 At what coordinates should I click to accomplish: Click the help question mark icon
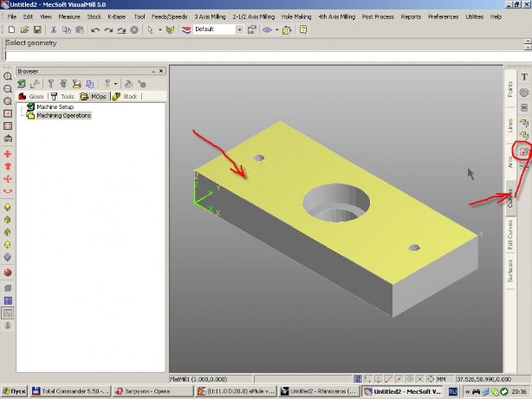303,29
